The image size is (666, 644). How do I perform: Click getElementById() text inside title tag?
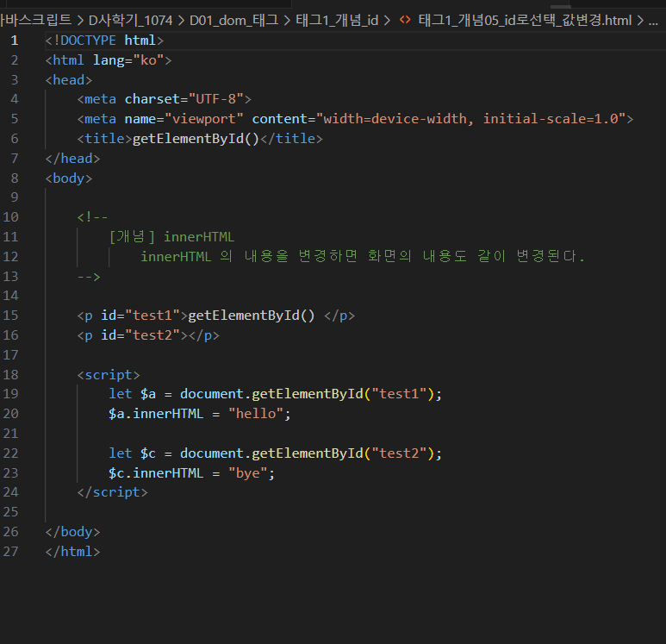tap(196, 139)
